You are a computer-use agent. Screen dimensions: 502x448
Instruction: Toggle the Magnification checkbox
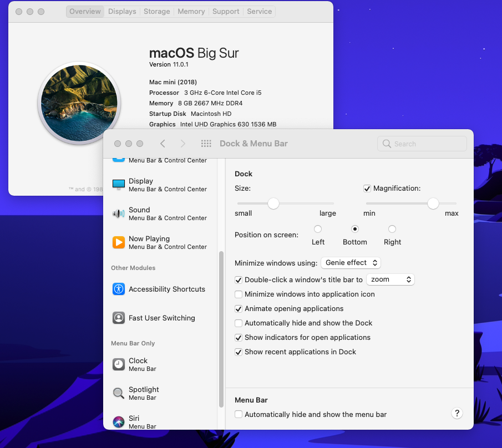367,189
